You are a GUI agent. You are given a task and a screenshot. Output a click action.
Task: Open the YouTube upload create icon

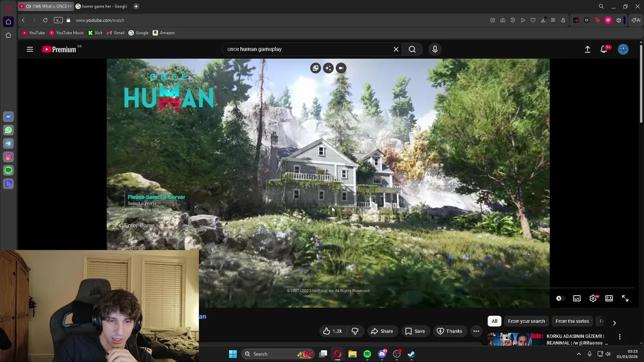[x=588, y=49]
